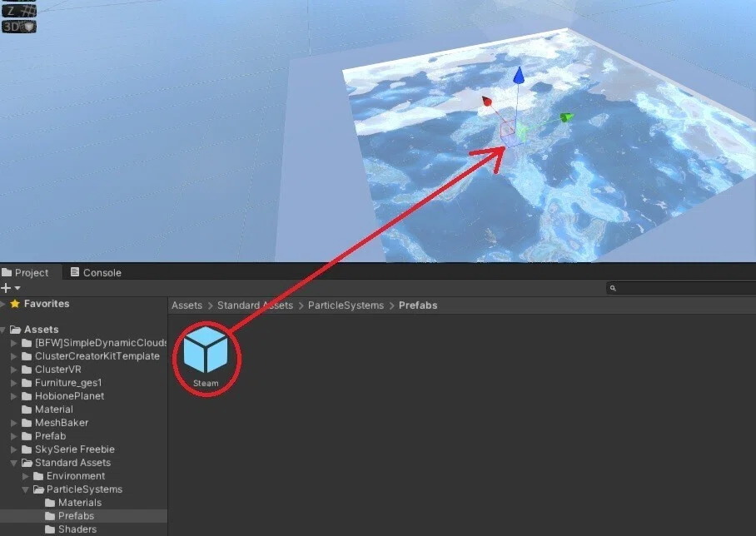Select the ParticleSystems folder in tree
Screen dimensions: 756x536
pos(78,489)
